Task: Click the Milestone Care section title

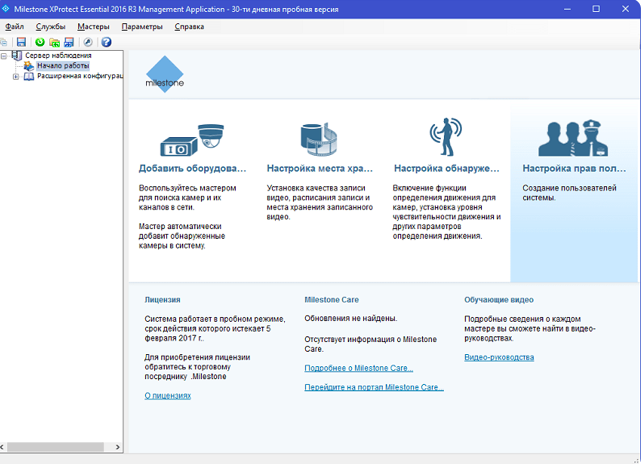Action: click(x=332, y=300)
